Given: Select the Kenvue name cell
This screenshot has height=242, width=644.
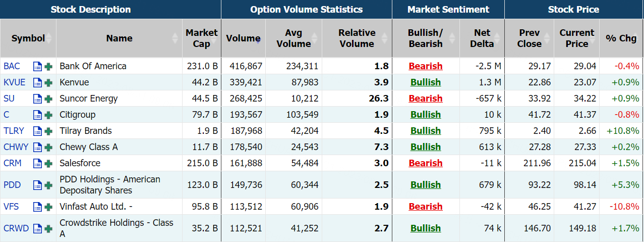Looking at the screenshot, I should tap(119, 82).
